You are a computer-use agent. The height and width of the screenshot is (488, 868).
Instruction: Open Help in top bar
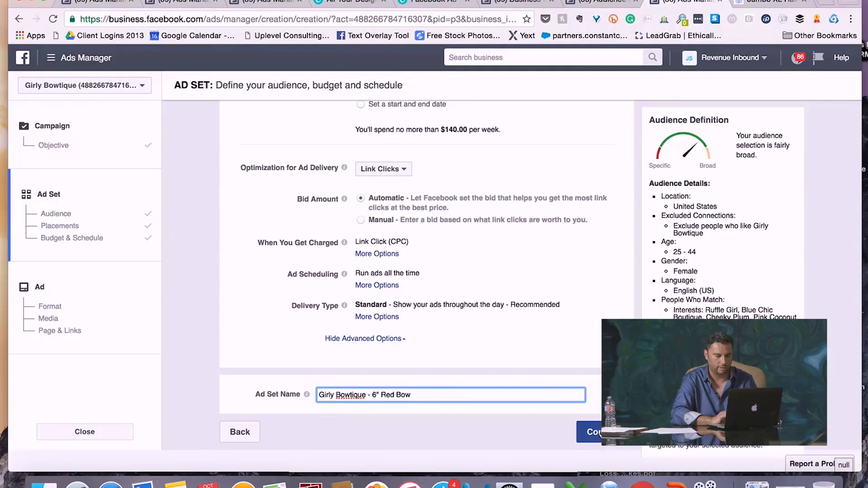[841, 57]
